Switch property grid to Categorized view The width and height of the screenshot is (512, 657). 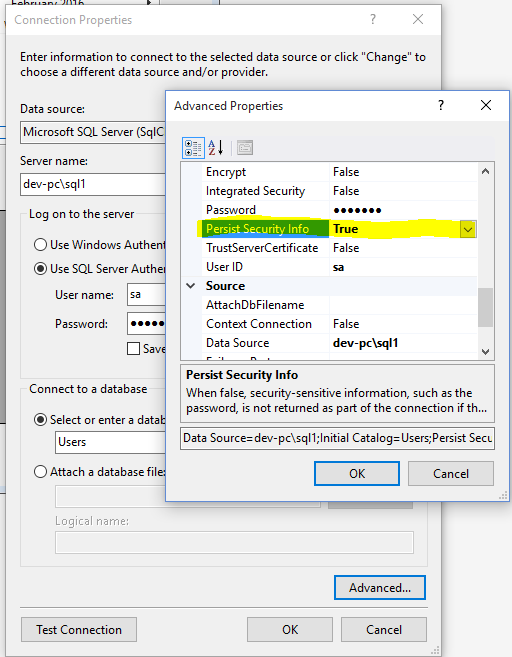pos(193,148)
